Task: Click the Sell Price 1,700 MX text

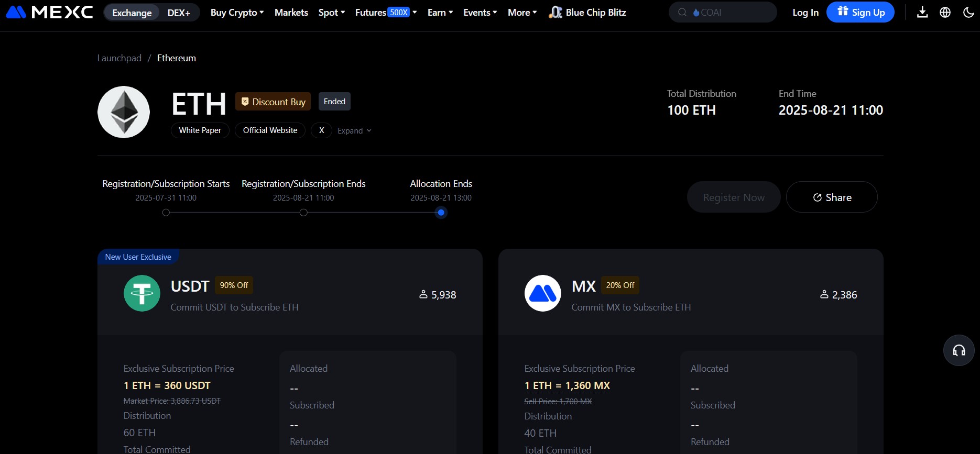Action: click(x=558, y=402)
